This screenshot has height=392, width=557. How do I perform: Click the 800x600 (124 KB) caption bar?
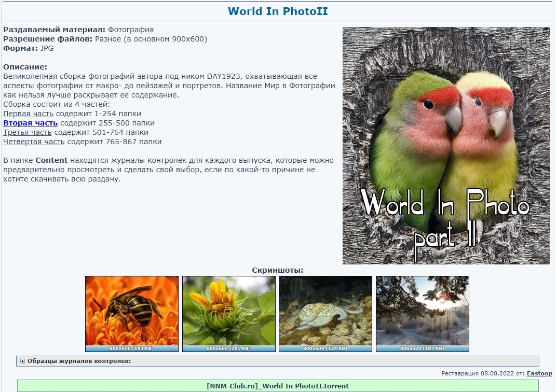point(325,349)
